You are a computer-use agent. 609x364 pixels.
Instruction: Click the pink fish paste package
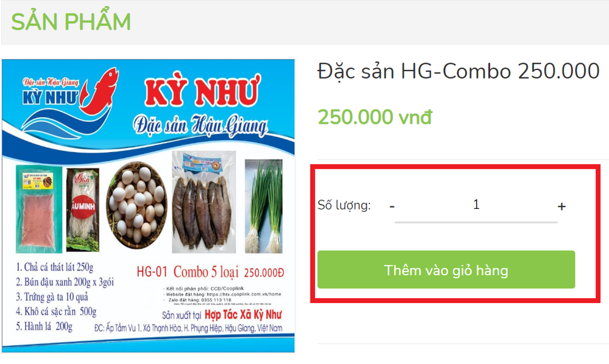pos(38,209)
